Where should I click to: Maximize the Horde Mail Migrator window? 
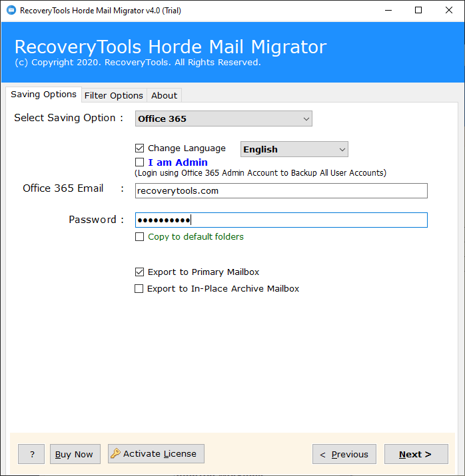(x=418, y=11)
